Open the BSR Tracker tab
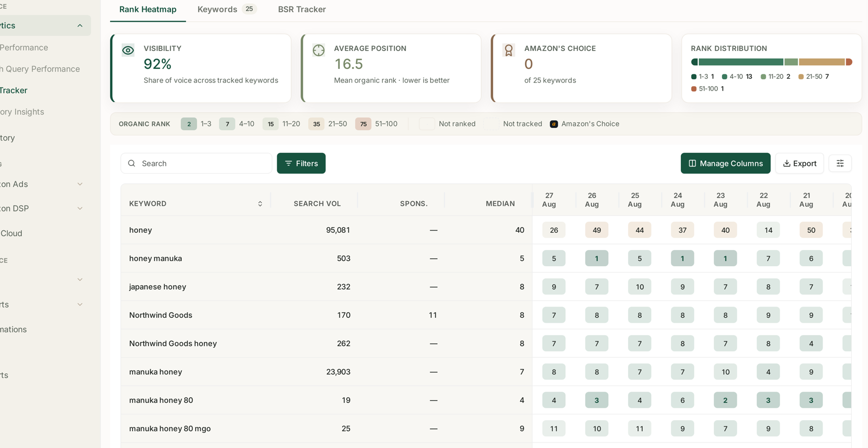The image size is (868, 448). click(302, 9)
